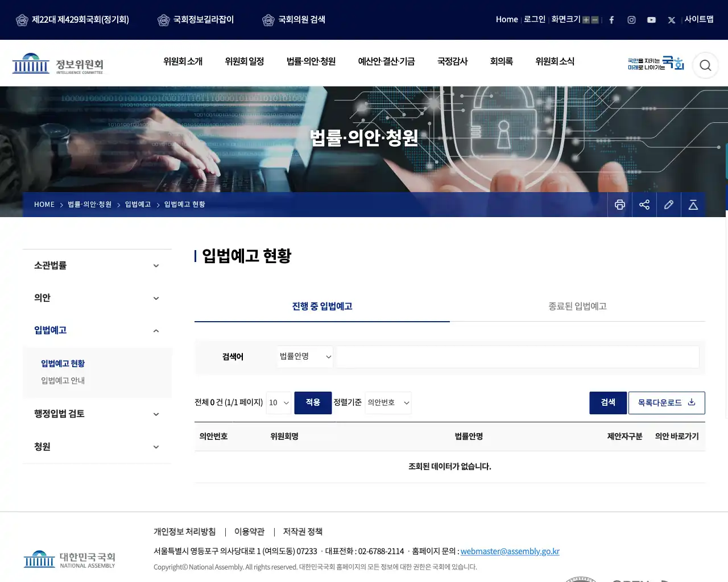Open the rows-per-page dropdown showing 10

click(x=279, y=403)
